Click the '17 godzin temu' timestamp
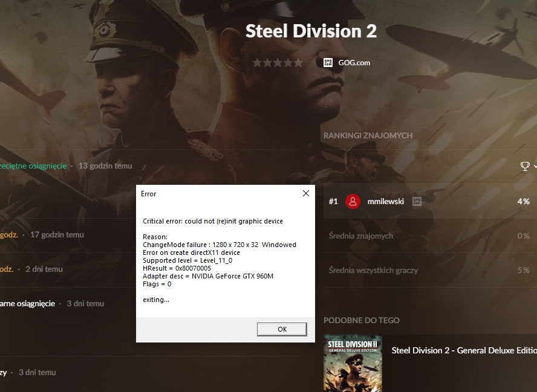Image resolution: width=537 pixels, height=392 pixels. click(x=57, y=234)
